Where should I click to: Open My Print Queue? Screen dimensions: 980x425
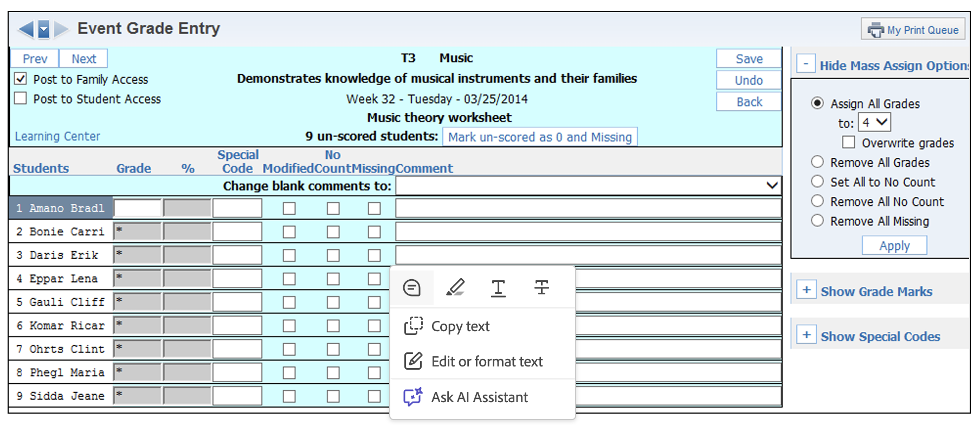pyautogui.click(x=913, y=30)
